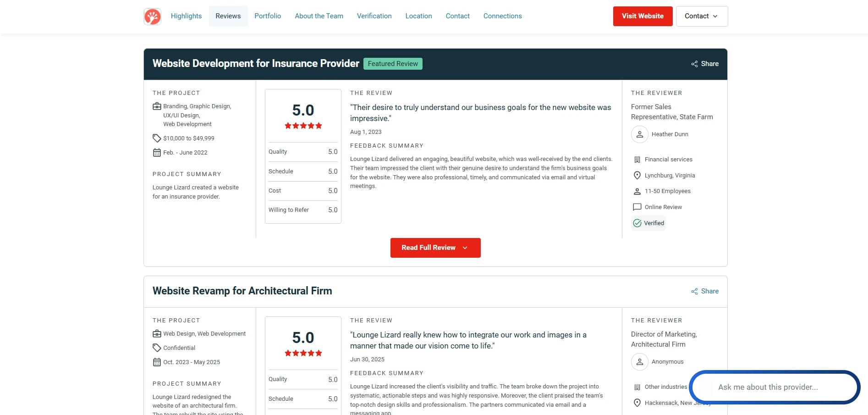The image size is (868, 415).
Task: Click price tag icon next to $10,000 to $49,999
Action: [157, 138]
